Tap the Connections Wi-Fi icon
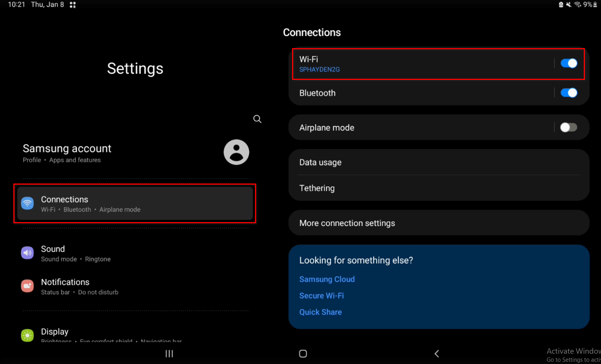 [28, 203]
